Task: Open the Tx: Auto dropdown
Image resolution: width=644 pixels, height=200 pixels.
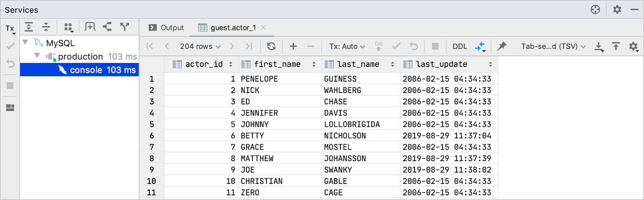Action: [x=347, y=46]
